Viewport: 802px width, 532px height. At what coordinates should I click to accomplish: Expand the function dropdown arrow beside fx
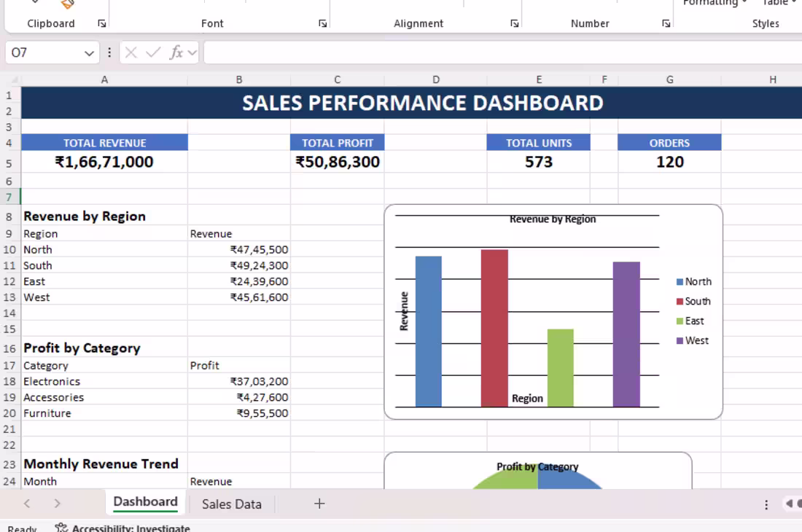click(192, 52)
